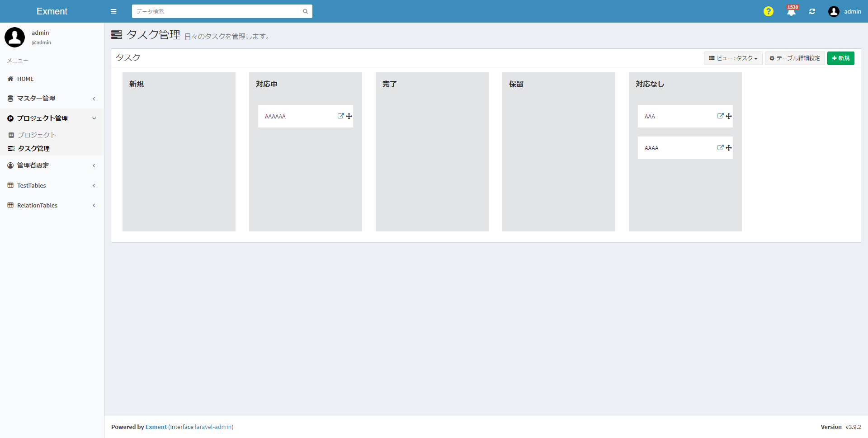Expand the RelationTables menu chevron
Image resolution: width=868 pixels, height=438 pixels.
pyautogui.click(x=94, y=205)
